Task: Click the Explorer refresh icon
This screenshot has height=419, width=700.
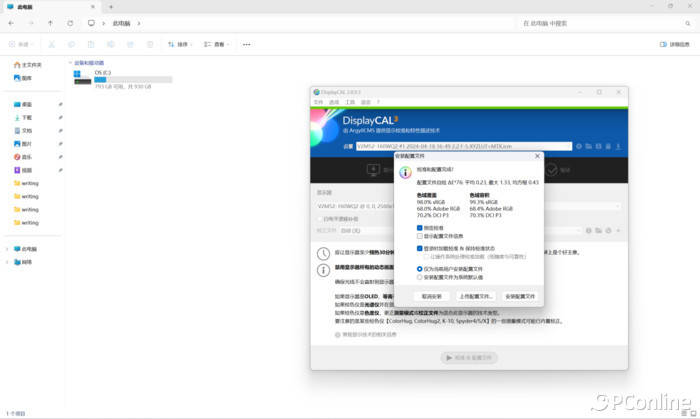Action: pyautogui.click(x=69, y=22)
